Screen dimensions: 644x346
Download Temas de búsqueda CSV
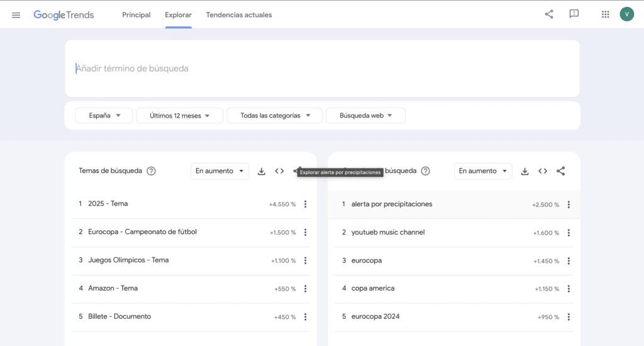(261, 171)
